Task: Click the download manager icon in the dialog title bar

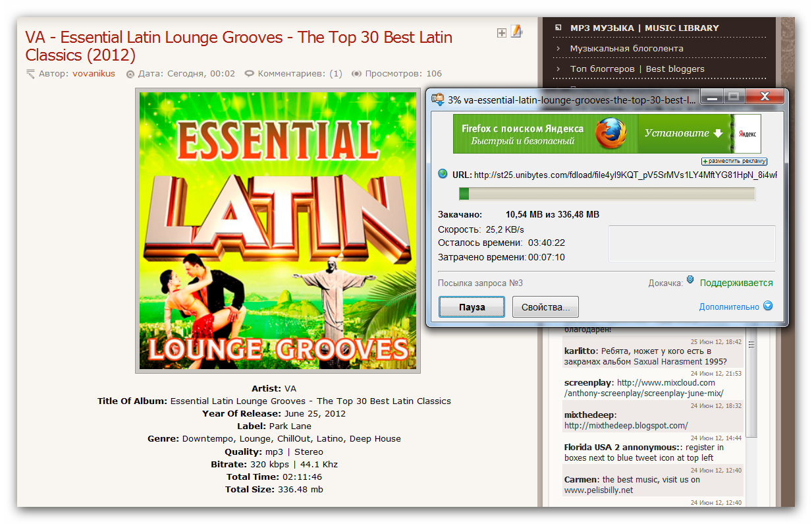Action: coord(438,100)
